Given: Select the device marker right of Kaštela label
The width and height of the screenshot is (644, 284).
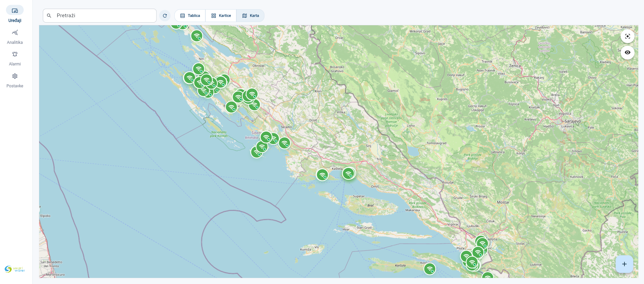Looking at the screenshot, I should (x=349, y=174).
